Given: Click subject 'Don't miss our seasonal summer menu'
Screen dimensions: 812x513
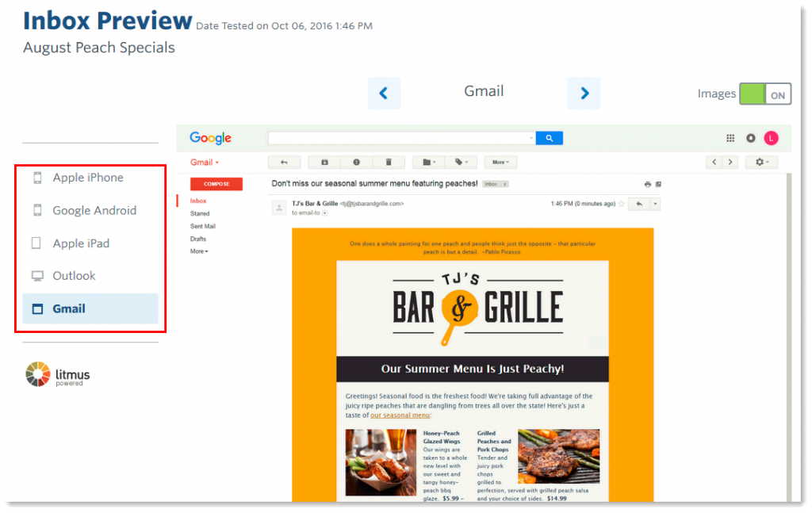Looking at the screenshot, I should point(374,184).
